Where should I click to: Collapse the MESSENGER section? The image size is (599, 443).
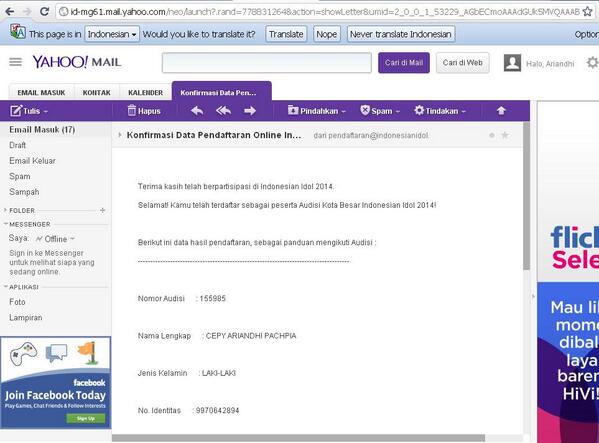click(x=6, y=224)
